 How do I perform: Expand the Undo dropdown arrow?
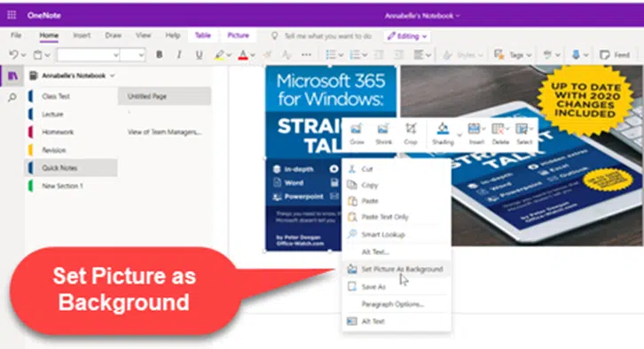click(x=23, y=55)
